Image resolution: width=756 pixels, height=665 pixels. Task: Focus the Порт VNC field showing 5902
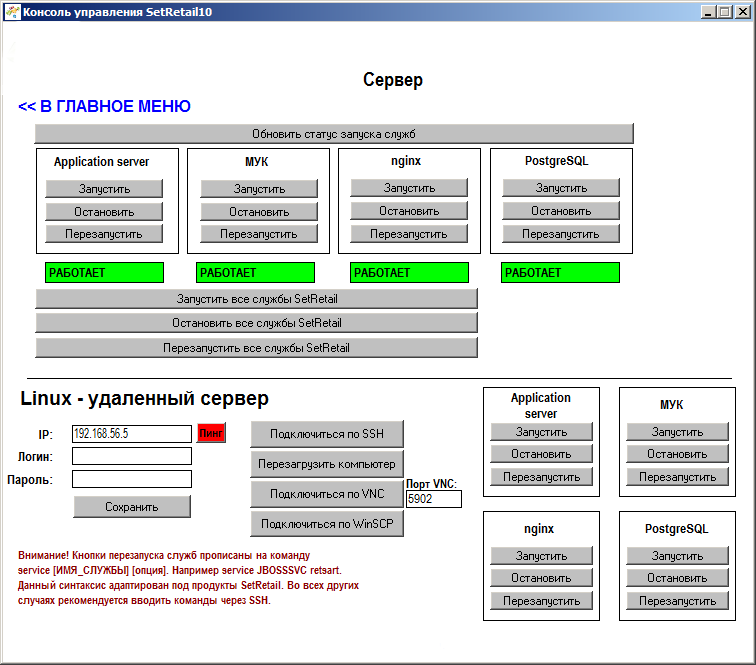point(434,499)
